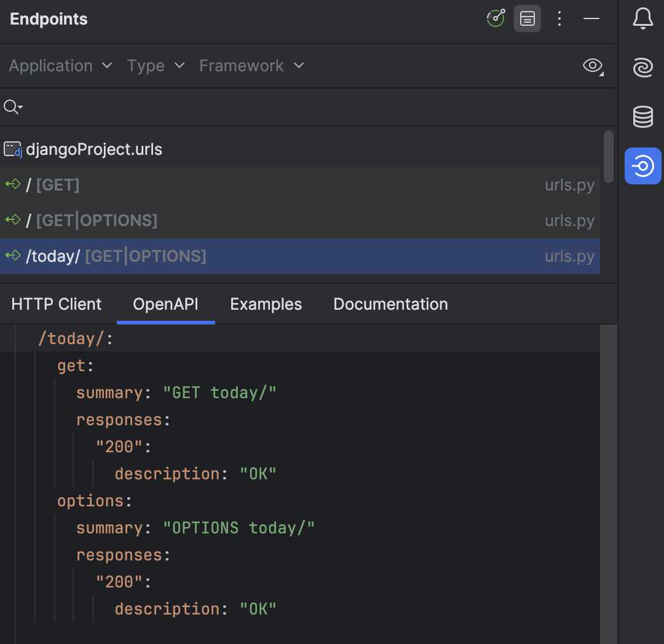
Task: Open the Framework filter dropdown
Action: [x=251, y=66]
